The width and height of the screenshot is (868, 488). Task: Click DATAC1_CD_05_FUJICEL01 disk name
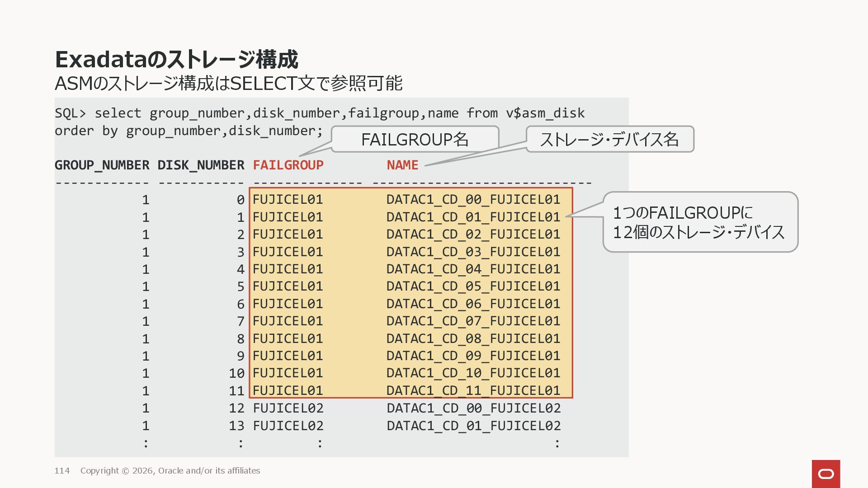coord(473,286)
